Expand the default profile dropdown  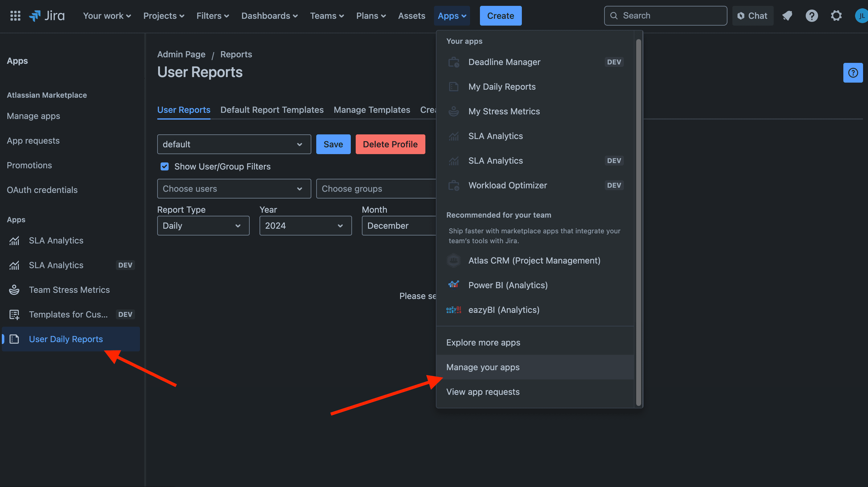(234, 144)
